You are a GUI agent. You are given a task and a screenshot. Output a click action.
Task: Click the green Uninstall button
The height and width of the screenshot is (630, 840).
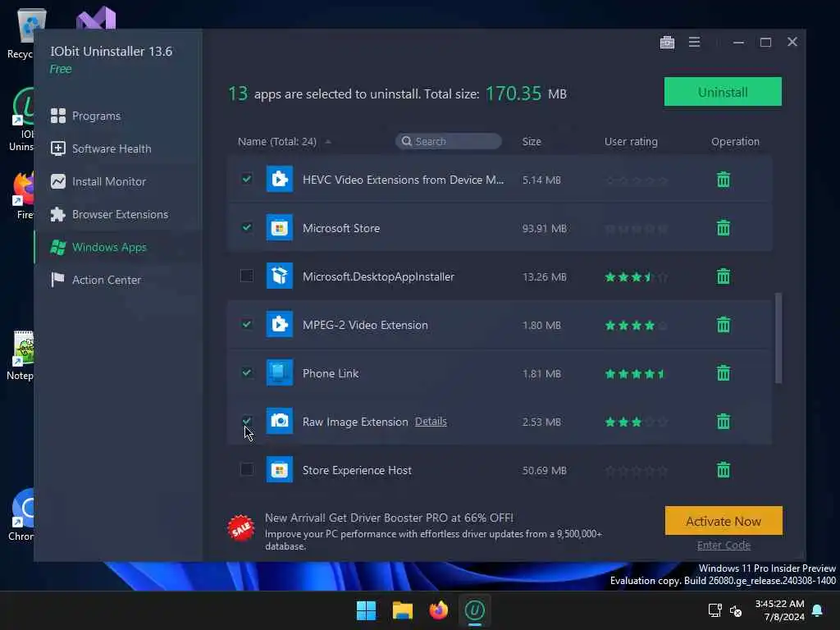tap(723, 92)
